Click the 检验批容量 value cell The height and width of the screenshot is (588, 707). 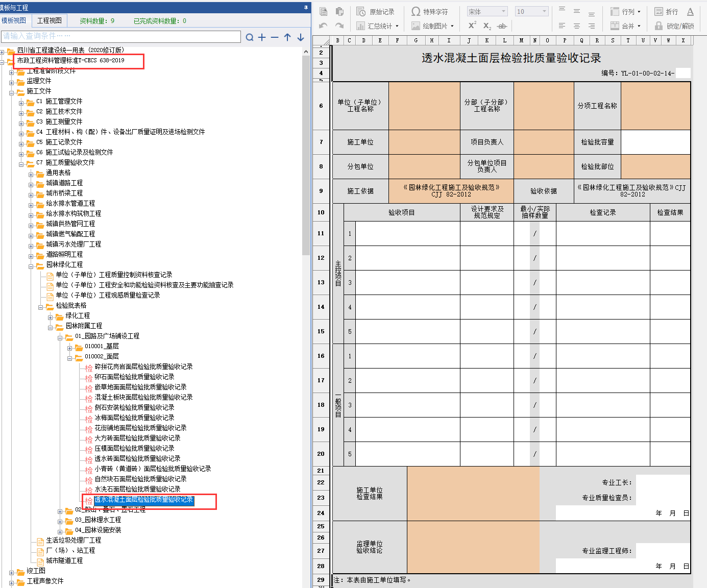[x=655, y=142]
